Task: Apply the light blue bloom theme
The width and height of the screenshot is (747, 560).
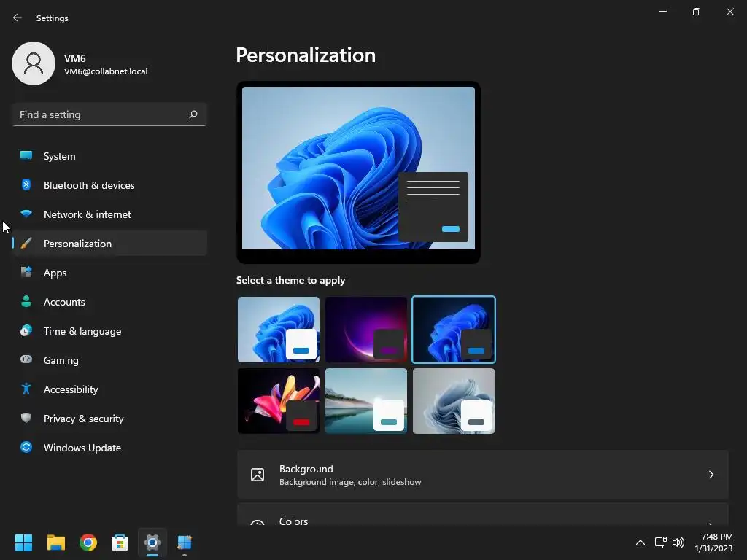Action: pyautogui.click(x=279, y=330)
